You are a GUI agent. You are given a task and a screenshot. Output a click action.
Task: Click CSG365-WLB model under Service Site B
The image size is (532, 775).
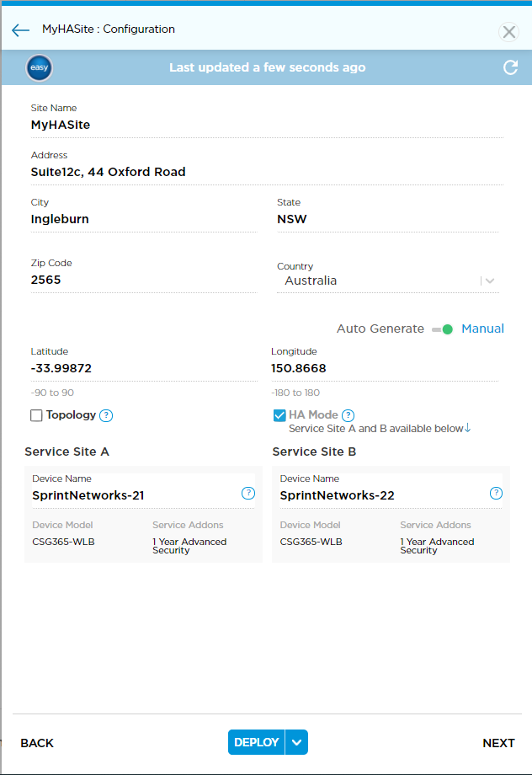pyautogui.click(x=311, y=542)
